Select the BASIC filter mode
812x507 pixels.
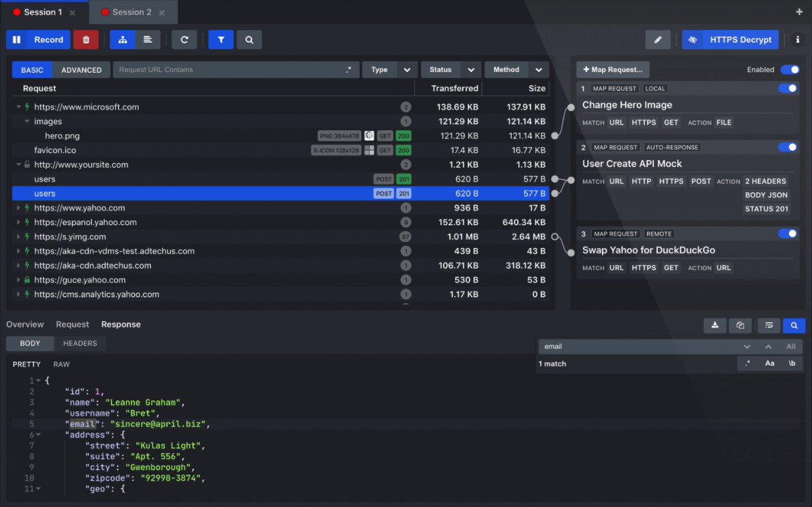click(x=32, y=70)
